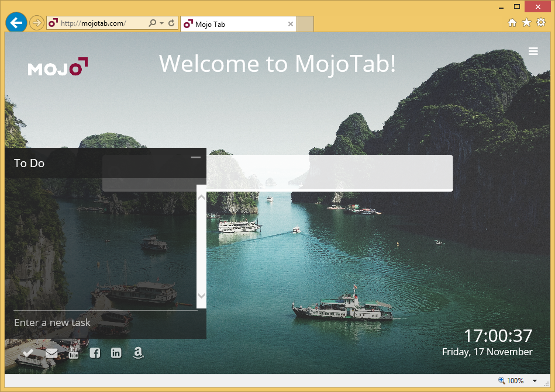This screenshot has width=555, height=392.
Task: Click the site favicon in address bar
Action: [53, 23]
